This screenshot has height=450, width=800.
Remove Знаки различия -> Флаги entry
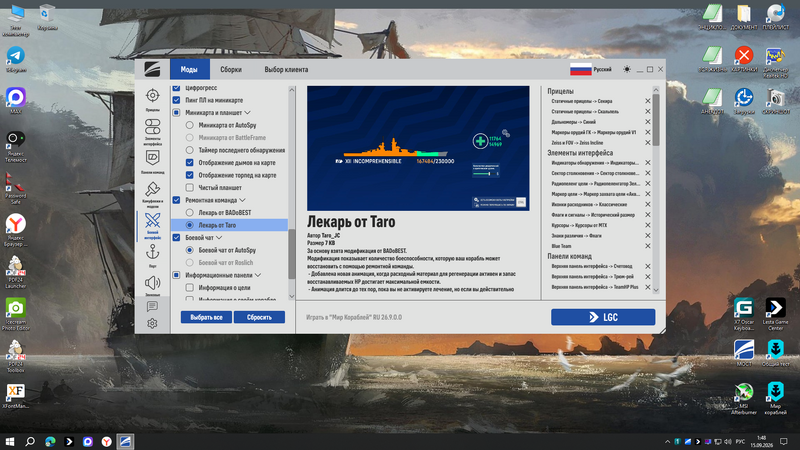point(647,236)
